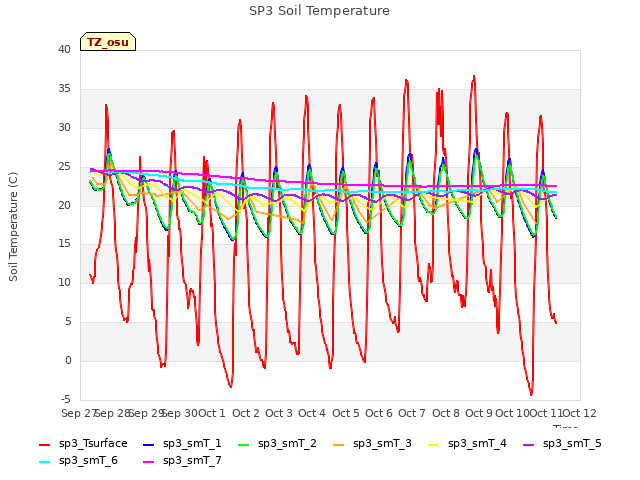Viewport: 640px width, 480px height.
Task: Toggle sp3_Tsurface series in legend
Action: (83, 443)
